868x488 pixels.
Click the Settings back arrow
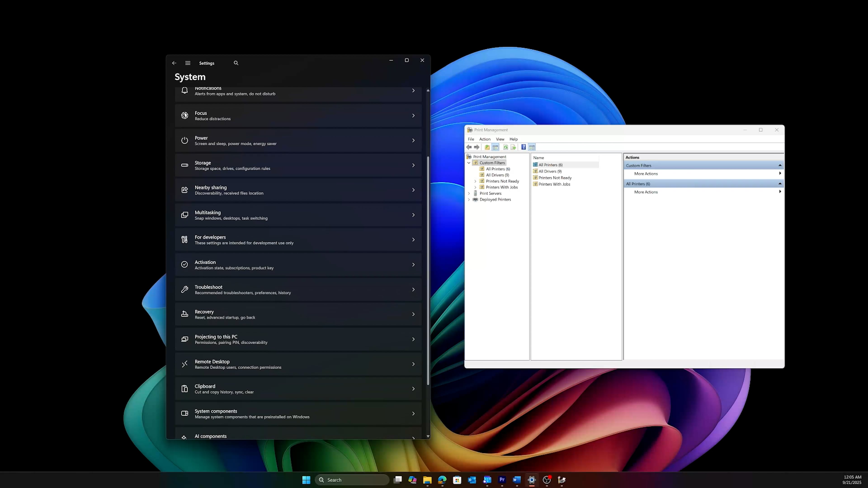point(174,63)
